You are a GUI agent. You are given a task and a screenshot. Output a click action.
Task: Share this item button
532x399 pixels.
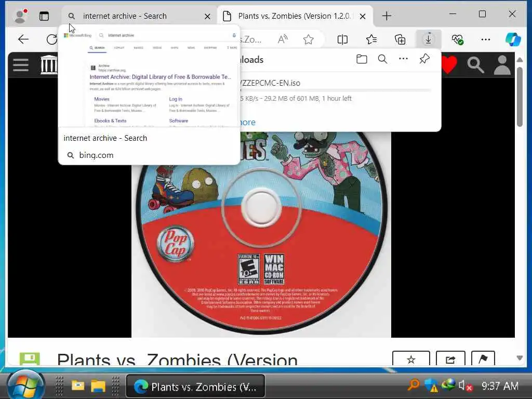pyautogui.click(x=450, y=359)
